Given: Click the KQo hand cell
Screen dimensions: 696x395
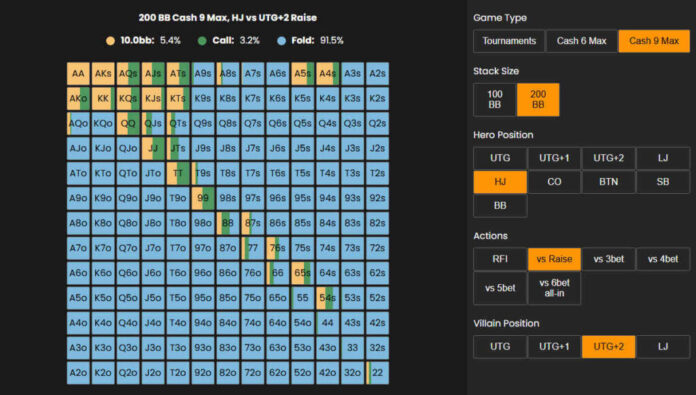Looking at the screenshot, I should pyautogui.click(x=103, y=123).
